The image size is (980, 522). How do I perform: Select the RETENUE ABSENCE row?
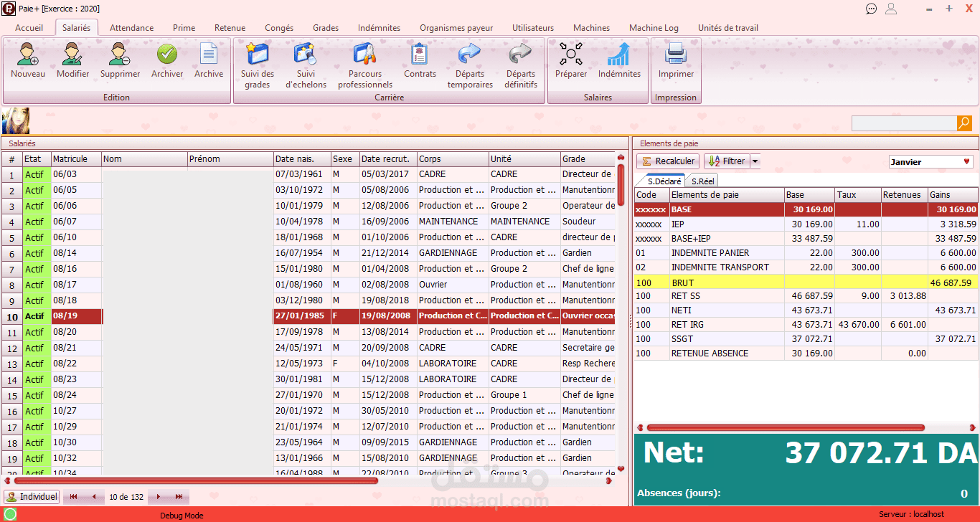[806, 353]
